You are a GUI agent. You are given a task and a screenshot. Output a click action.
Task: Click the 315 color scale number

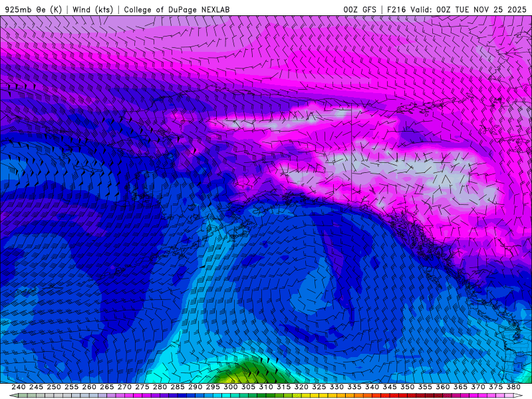283,387
